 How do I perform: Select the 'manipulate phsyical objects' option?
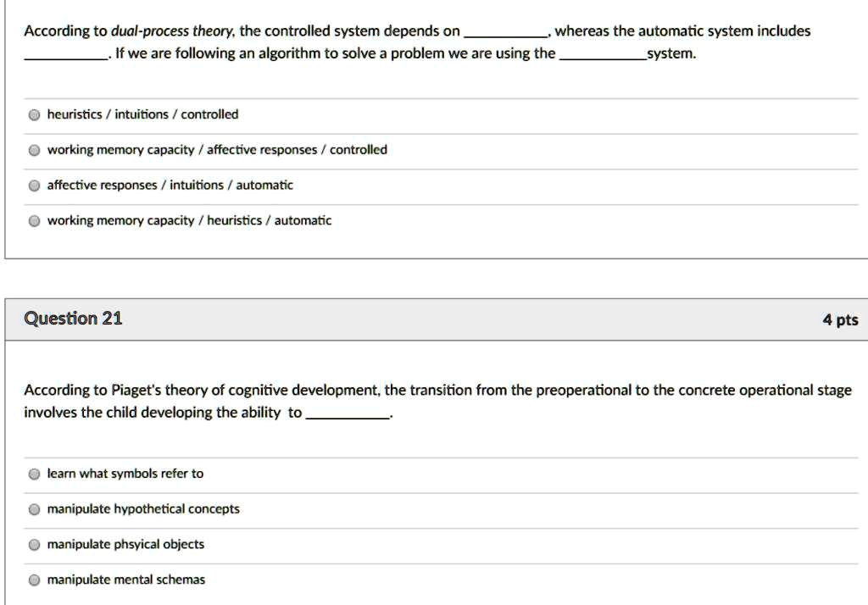point(34,544)
